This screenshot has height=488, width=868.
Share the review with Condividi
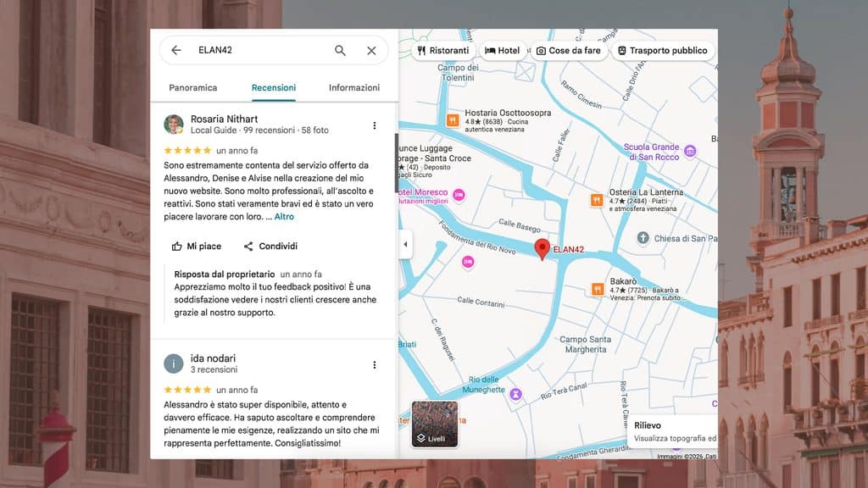click(x=270, y=247)
